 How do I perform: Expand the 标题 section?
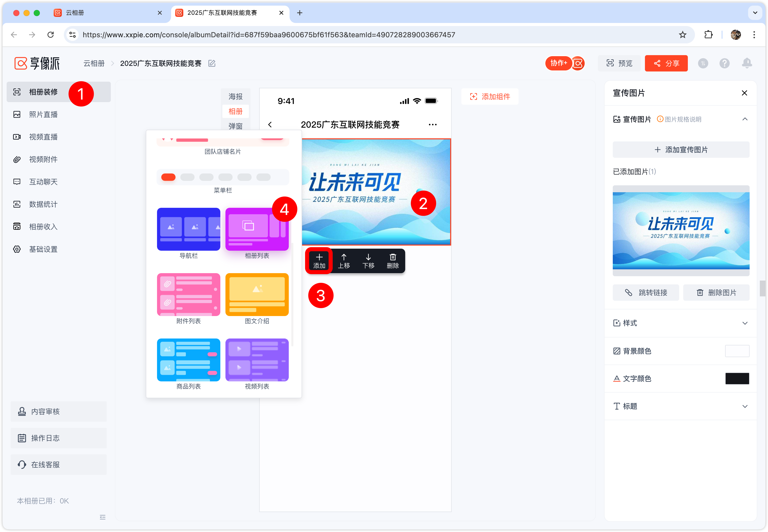(745, 406)
